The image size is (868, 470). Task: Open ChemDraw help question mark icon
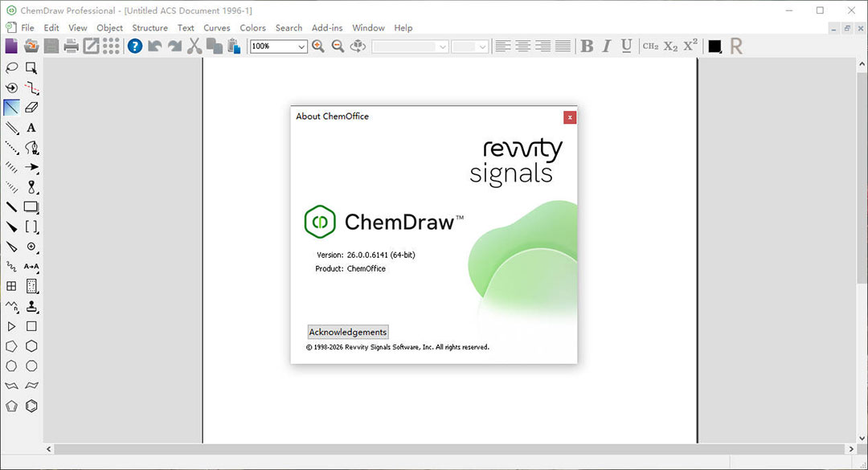coord(134,46)
